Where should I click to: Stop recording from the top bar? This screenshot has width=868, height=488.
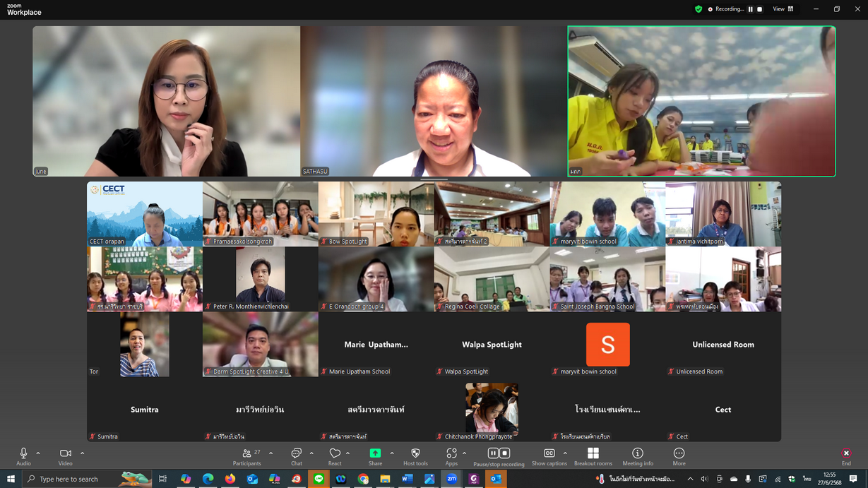coord(760,9)
